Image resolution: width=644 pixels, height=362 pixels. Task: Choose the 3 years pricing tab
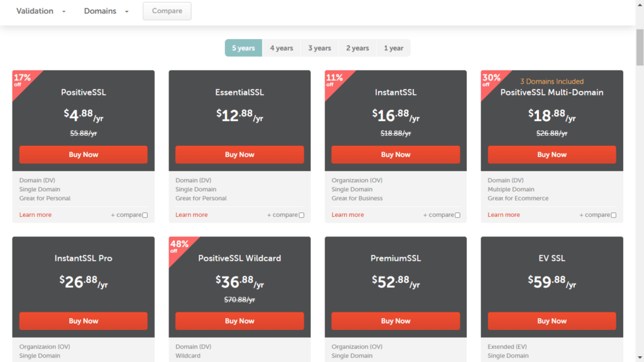(x=319, y=48)
